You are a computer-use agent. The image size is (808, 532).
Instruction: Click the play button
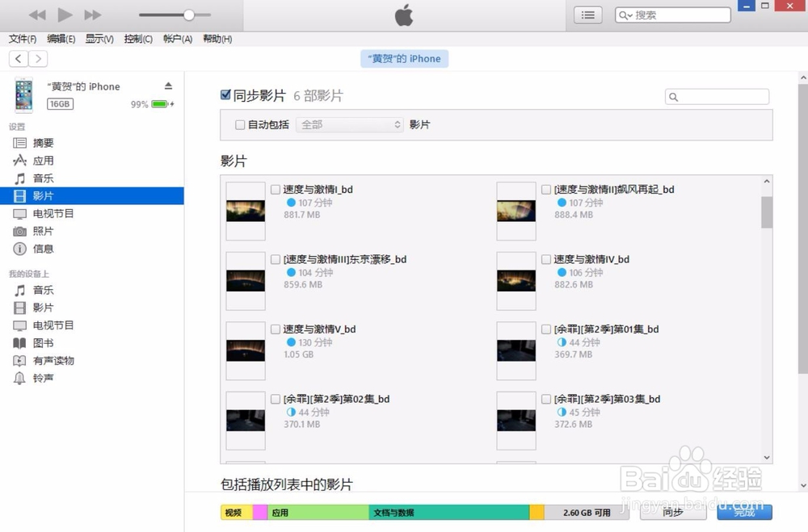(65, 15)
